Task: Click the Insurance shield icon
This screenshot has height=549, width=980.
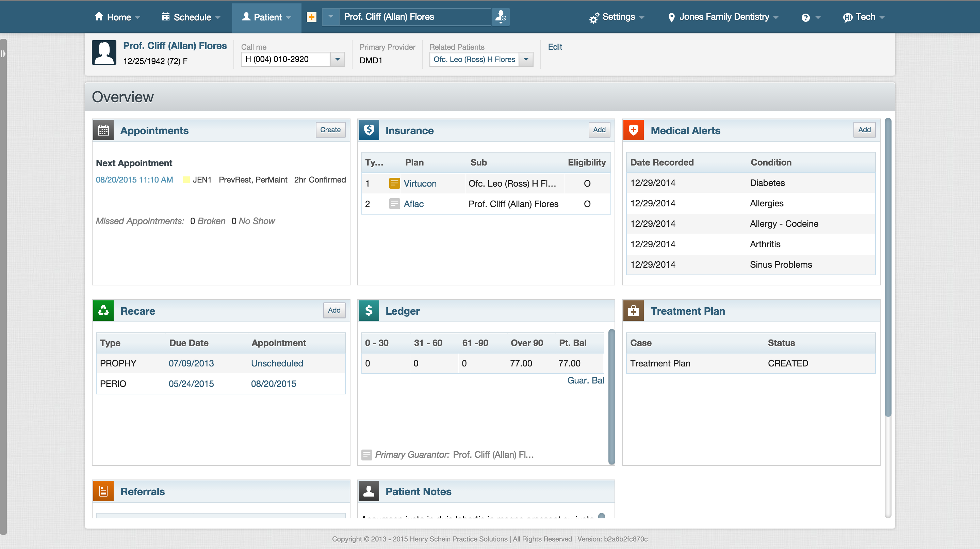Action: (x=369, y=131)
